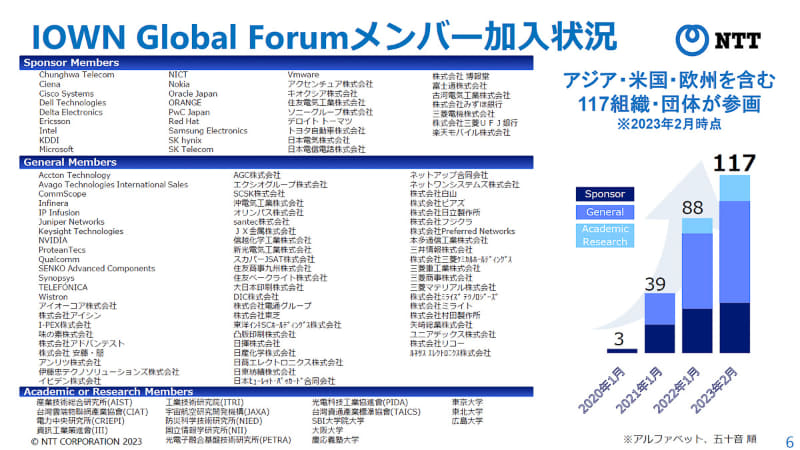Select the Academic or Research Members header

[276, 392]
